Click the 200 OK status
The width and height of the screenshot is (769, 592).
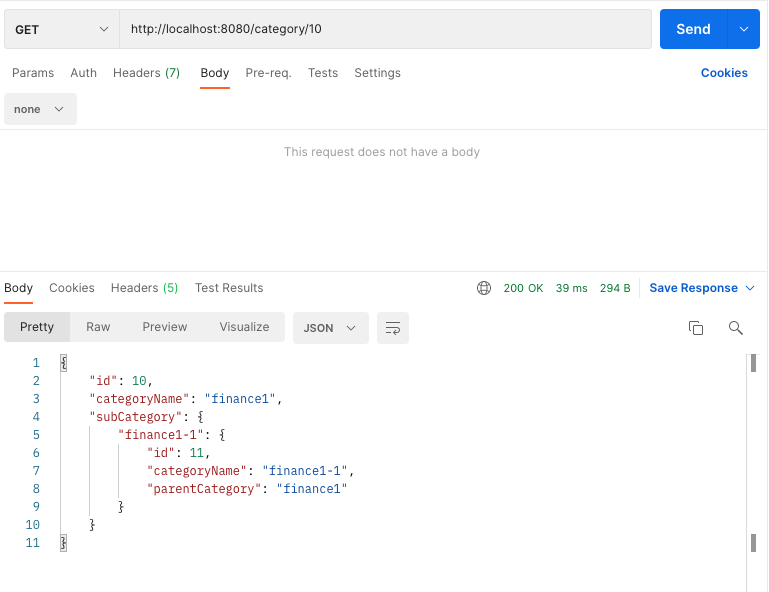[523, 288]
